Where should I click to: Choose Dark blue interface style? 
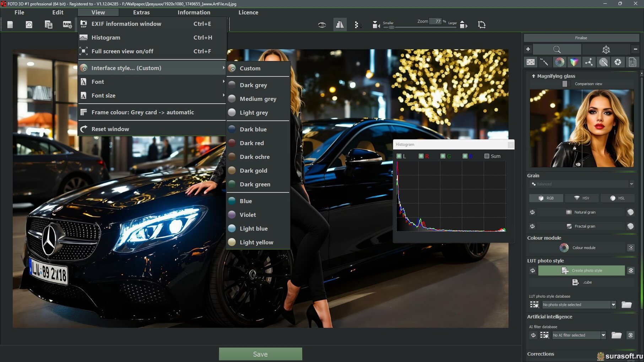(x=253, y=130)
